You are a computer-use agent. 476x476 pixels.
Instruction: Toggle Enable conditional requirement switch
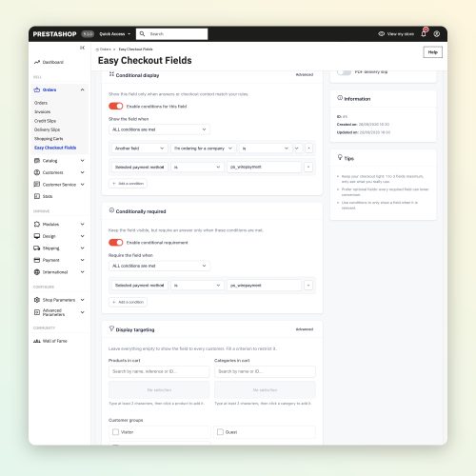coord(115,243)
